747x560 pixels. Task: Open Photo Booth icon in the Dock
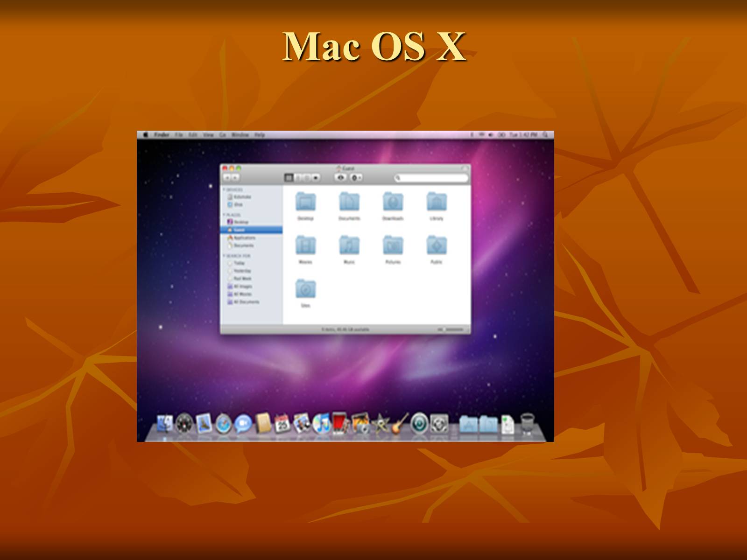pos(340,423)
